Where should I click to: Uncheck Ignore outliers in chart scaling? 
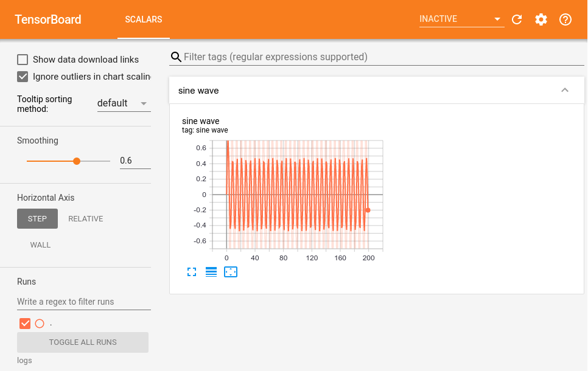pos(23,77)
